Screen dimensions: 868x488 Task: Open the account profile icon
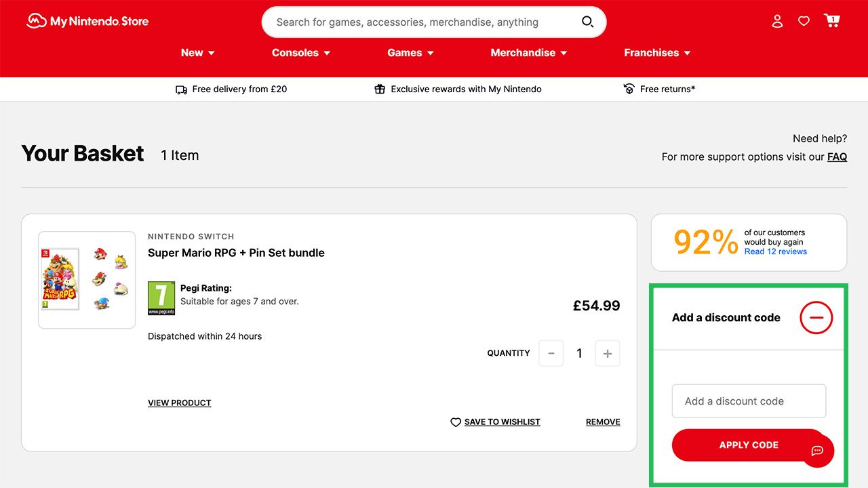[x=777, y=21]
